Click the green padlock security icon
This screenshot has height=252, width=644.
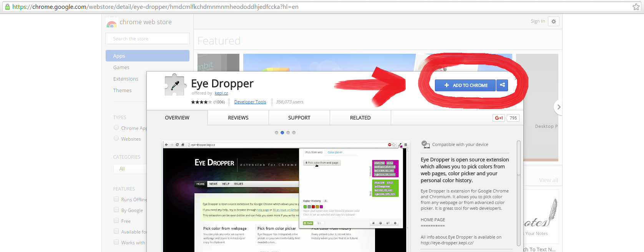coord(7,7)
